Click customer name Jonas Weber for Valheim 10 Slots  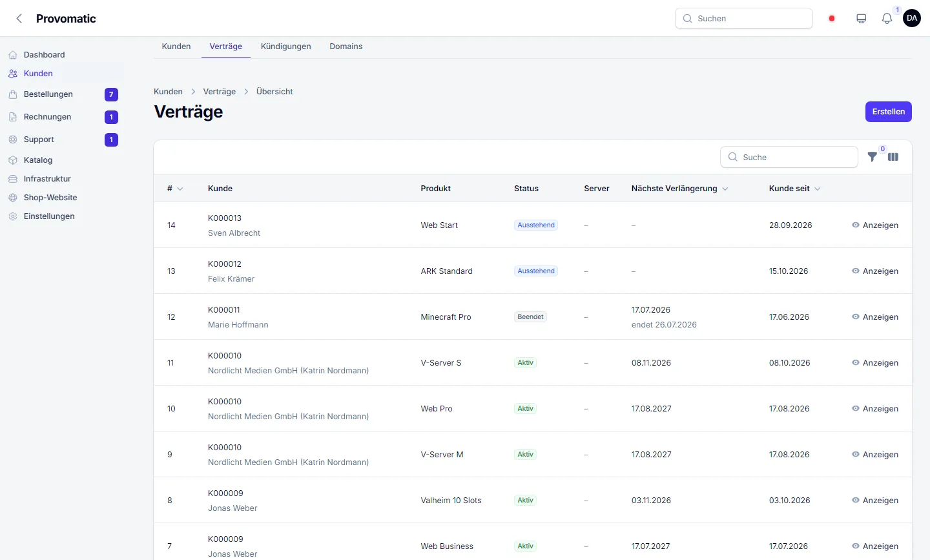pos(232,508)
